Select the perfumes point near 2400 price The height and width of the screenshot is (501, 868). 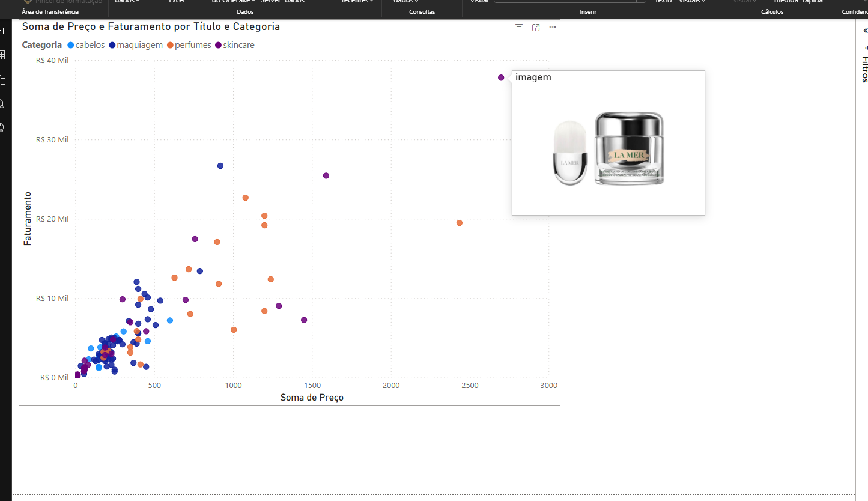coord(460,223)
